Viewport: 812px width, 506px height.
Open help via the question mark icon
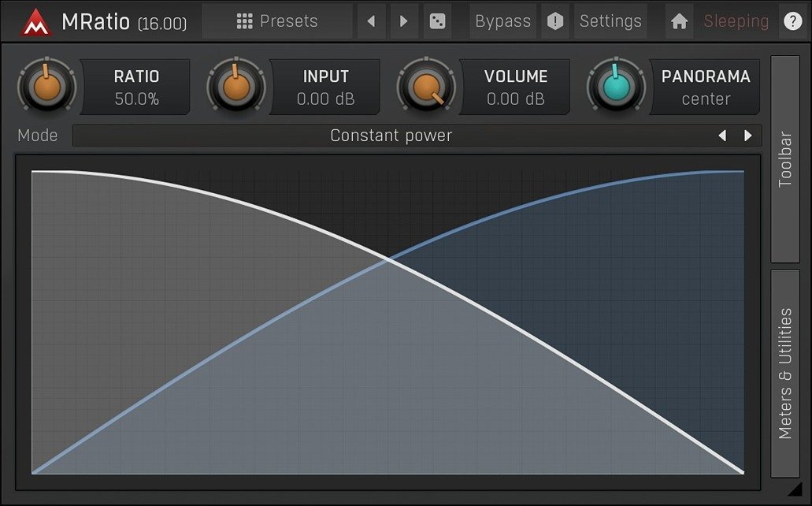click(792, 21)
